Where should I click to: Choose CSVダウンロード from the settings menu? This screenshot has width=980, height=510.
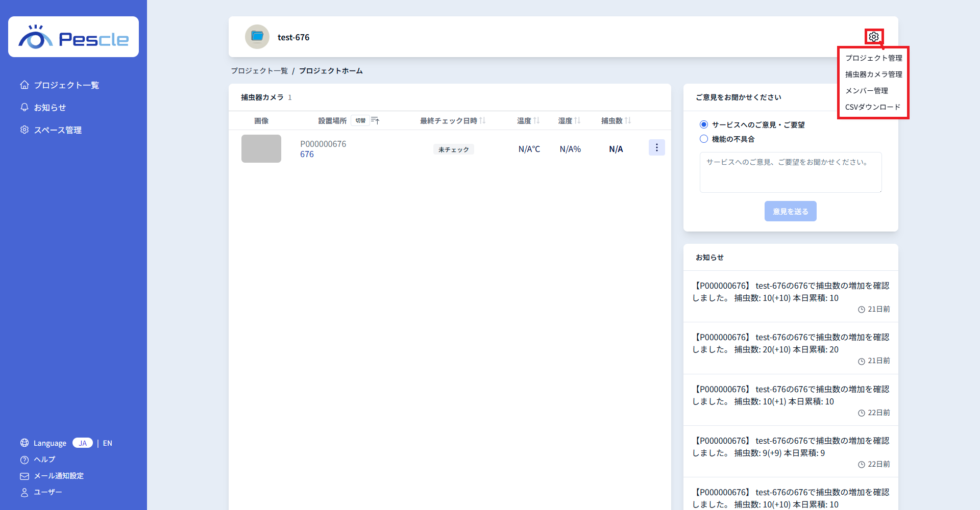pos(872,107)
